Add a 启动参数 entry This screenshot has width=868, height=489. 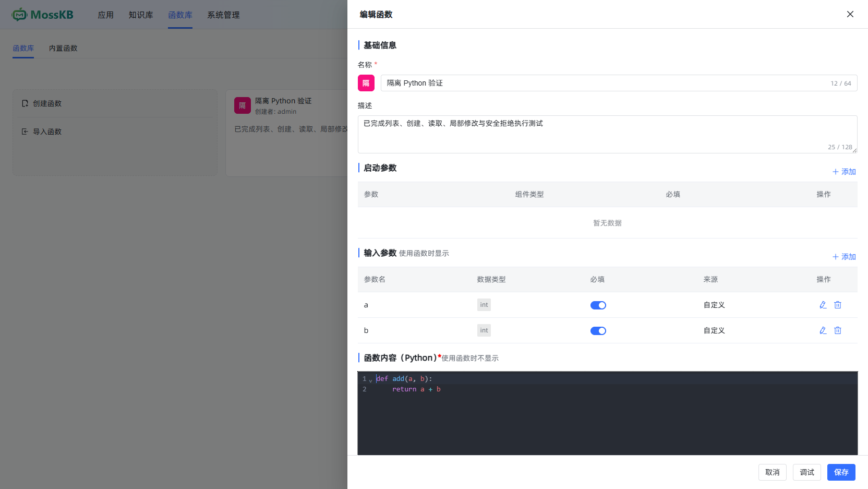[844, 172]
